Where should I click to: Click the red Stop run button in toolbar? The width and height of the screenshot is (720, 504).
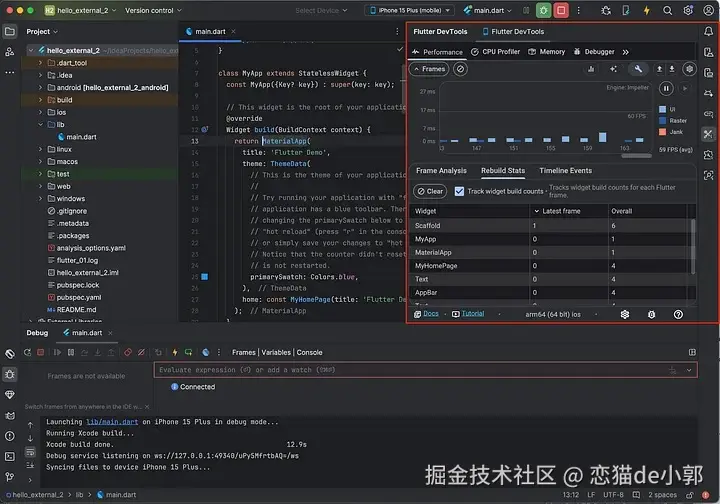561,10
